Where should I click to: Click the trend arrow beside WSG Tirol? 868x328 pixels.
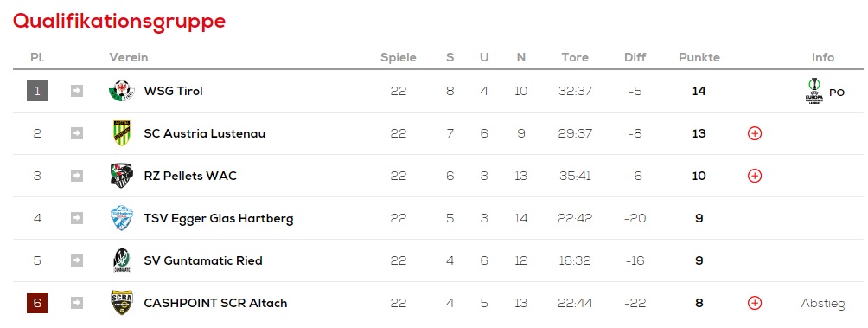point(77,91)
